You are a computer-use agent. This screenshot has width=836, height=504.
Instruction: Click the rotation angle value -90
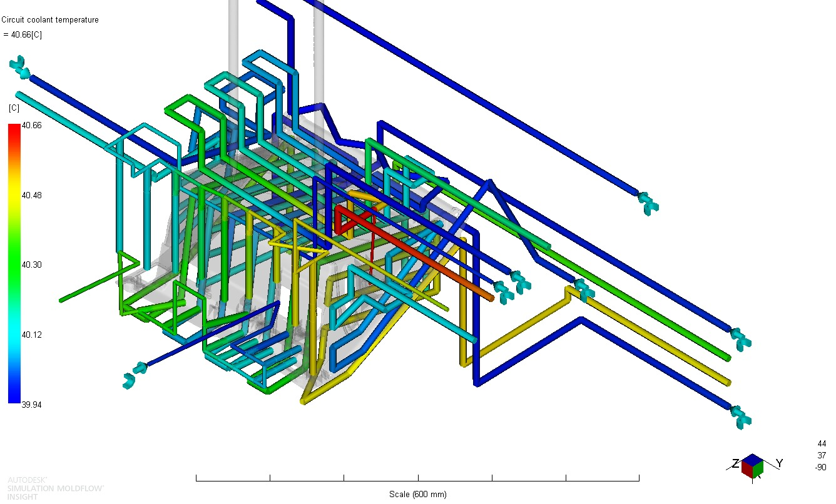tap(820, 467)
